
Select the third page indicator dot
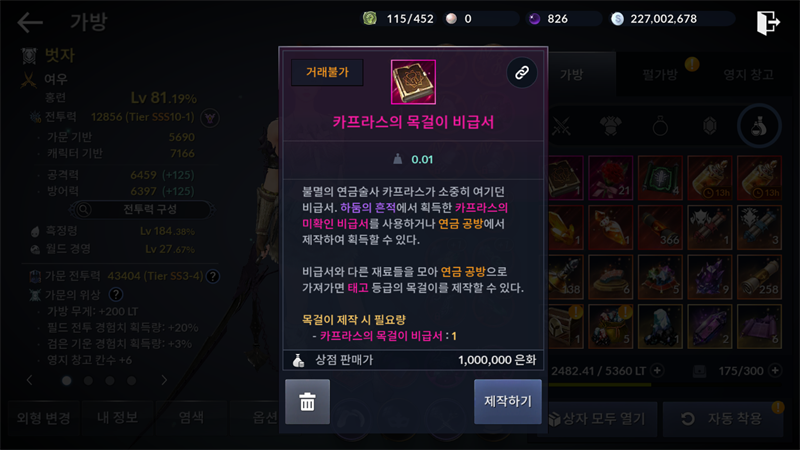point(110,381)
